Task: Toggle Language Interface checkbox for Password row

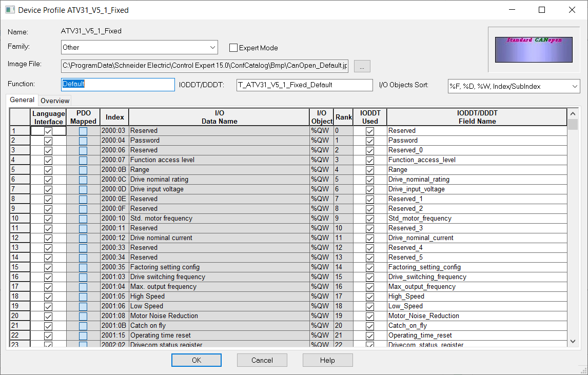Action: (x=48, y=141)
